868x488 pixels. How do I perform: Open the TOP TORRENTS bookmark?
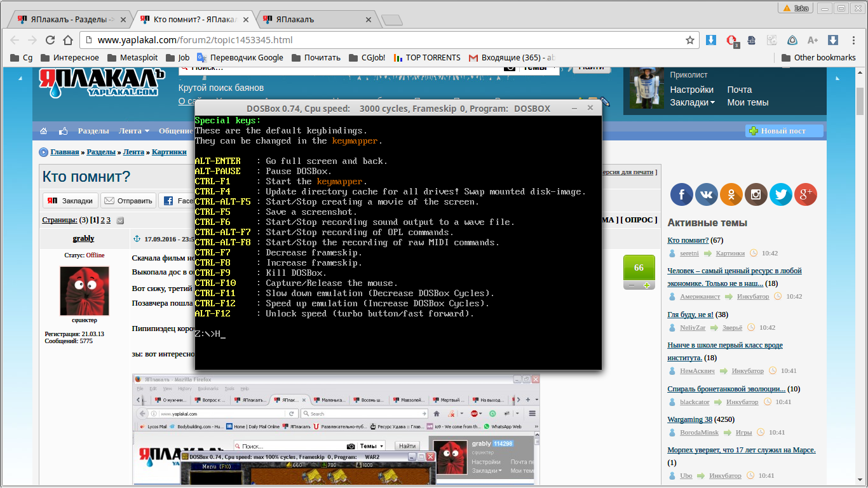point(427,58)
